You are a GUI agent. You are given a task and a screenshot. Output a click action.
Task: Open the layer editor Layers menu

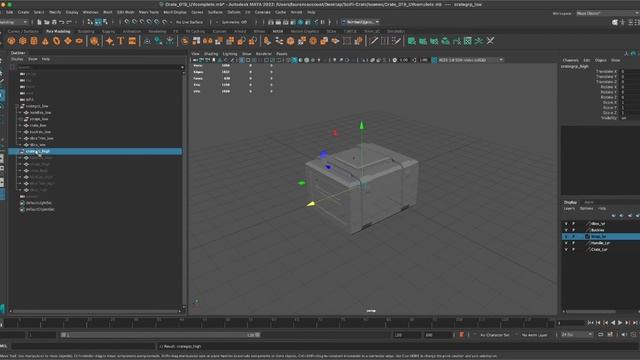tap(569, 209)
